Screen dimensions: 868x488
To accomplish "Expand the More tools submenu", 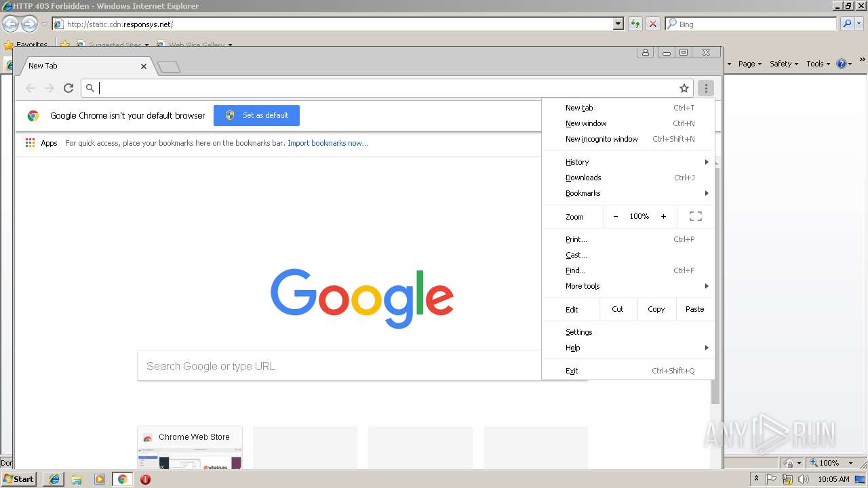I will tap(628, 286).
